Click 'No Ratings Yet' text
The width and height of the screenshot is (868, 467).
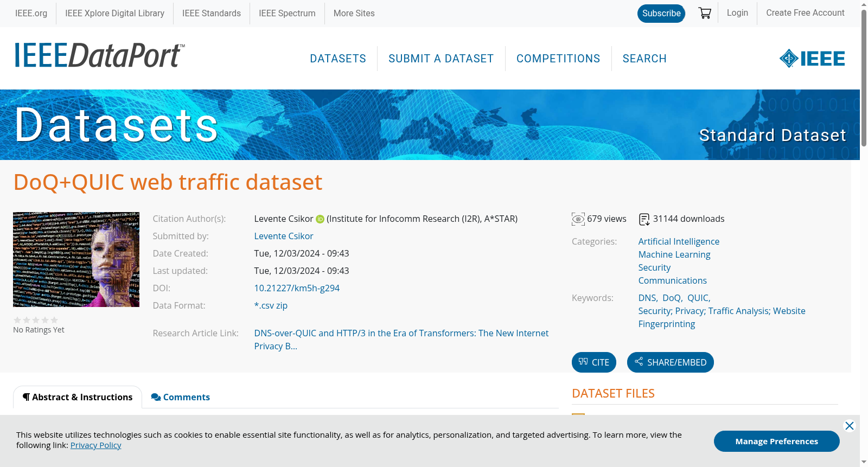(x=39, y=330)
